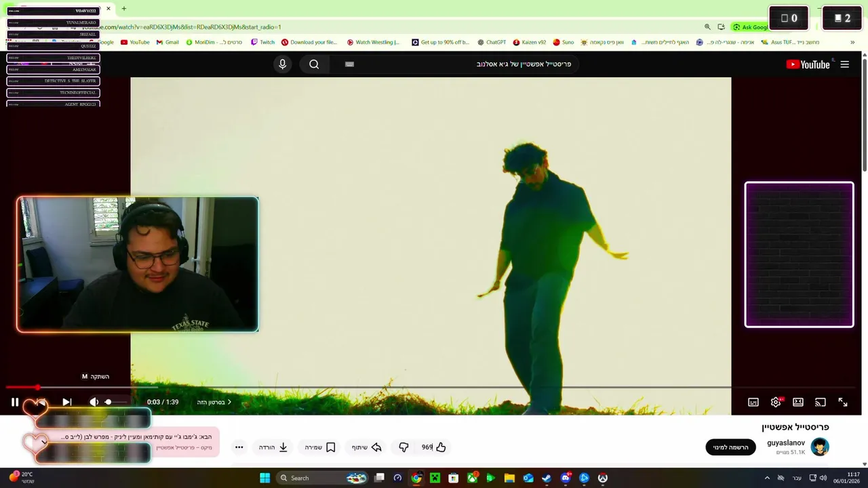
Task: Open the Twitch bookmark
Action: [262, 42]
